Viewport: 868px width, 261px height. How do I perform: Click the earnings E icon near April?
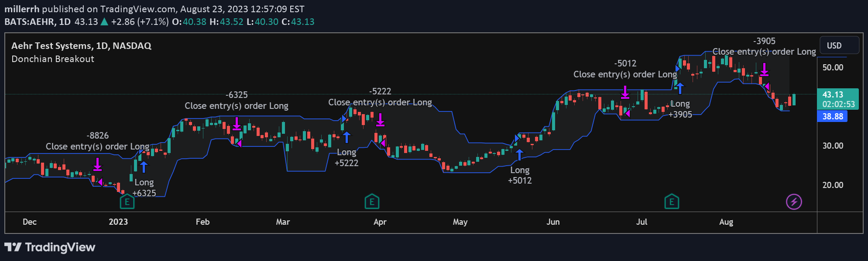pos(372,202)
